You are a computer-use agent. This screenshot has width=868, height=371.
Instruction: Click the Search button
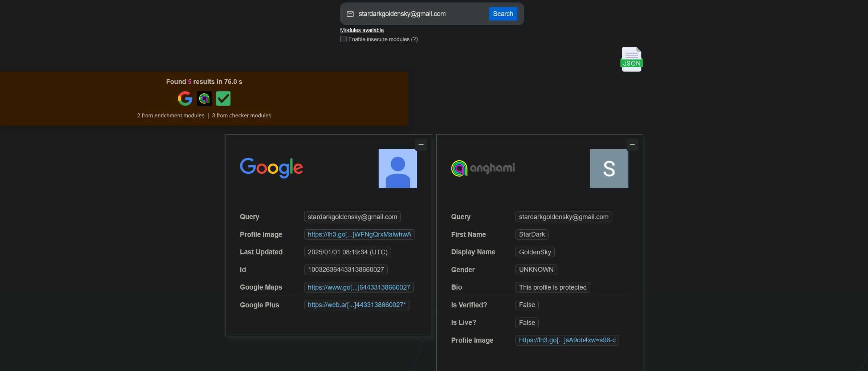tap(503, 14)
